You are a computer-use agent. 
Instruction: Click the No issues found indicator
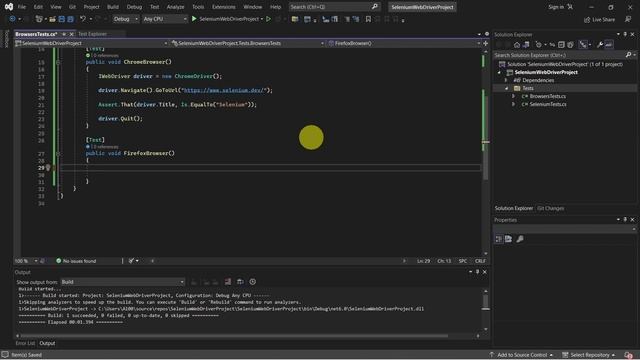pos(76,261)
